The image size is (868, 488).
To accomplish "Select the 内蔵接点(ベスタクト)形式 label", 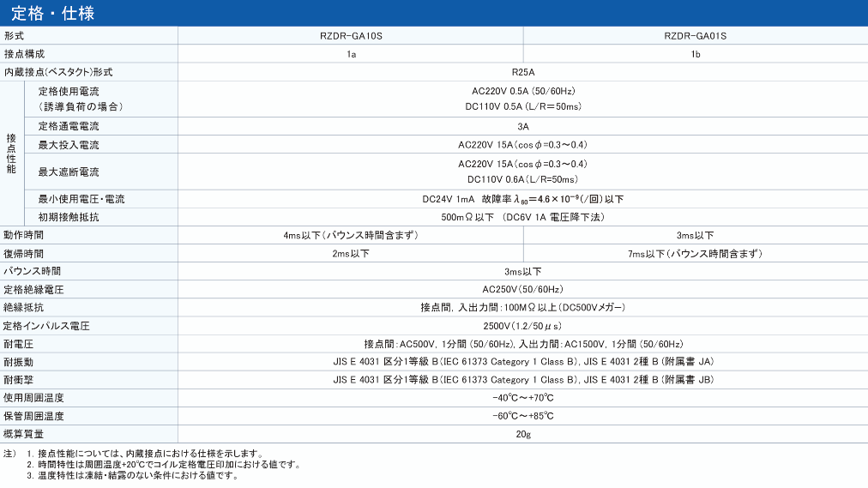I will (58, 73).
